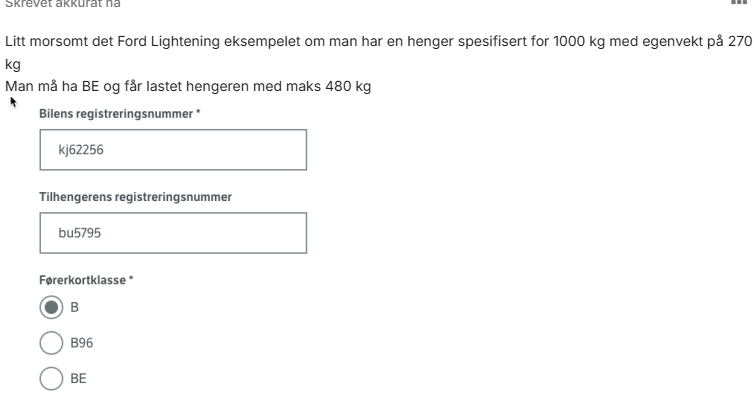Click the 'B' option label text
The height and width of the screenshot is (398, 754).
coord(75,307)
